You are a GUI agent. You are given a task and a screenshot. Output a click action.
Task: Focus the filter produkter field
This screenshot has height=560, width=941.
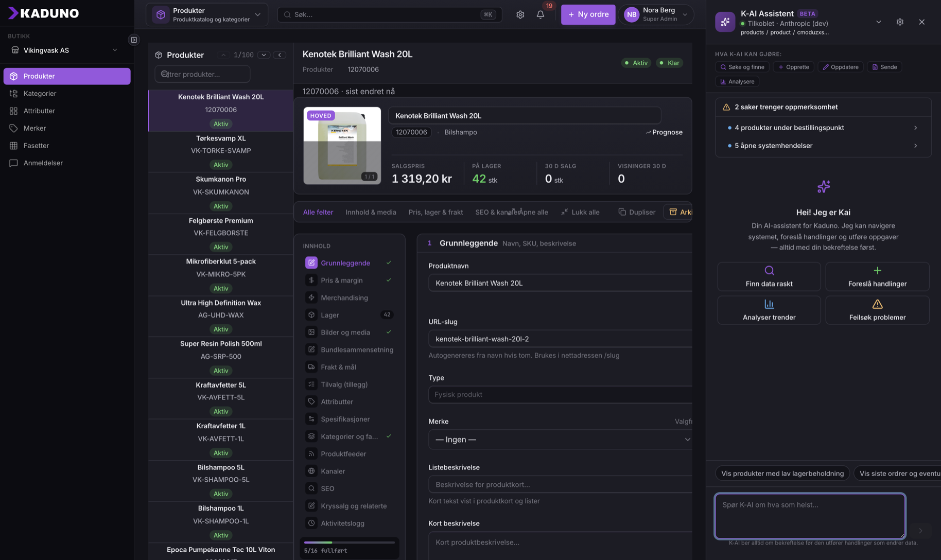pyautogui.click(x=202, y=74)
